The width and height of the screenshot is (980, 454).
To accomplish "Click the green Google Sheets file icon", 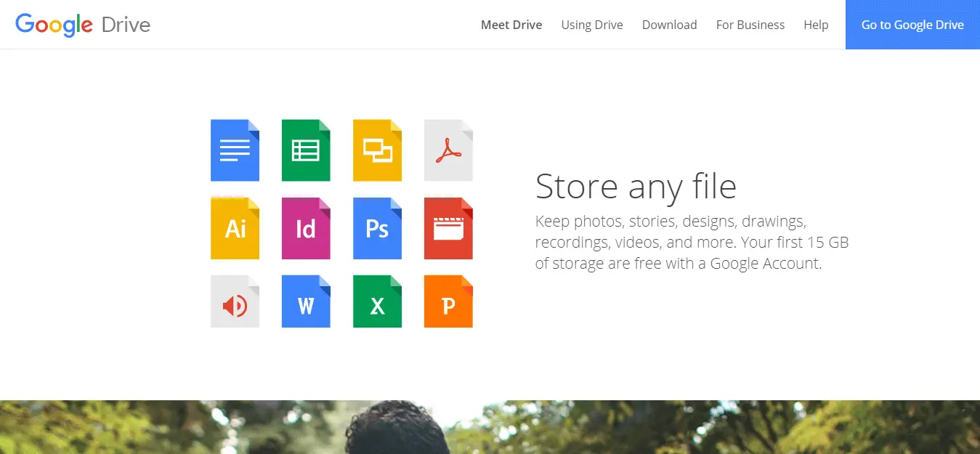I will click(306, 150).
